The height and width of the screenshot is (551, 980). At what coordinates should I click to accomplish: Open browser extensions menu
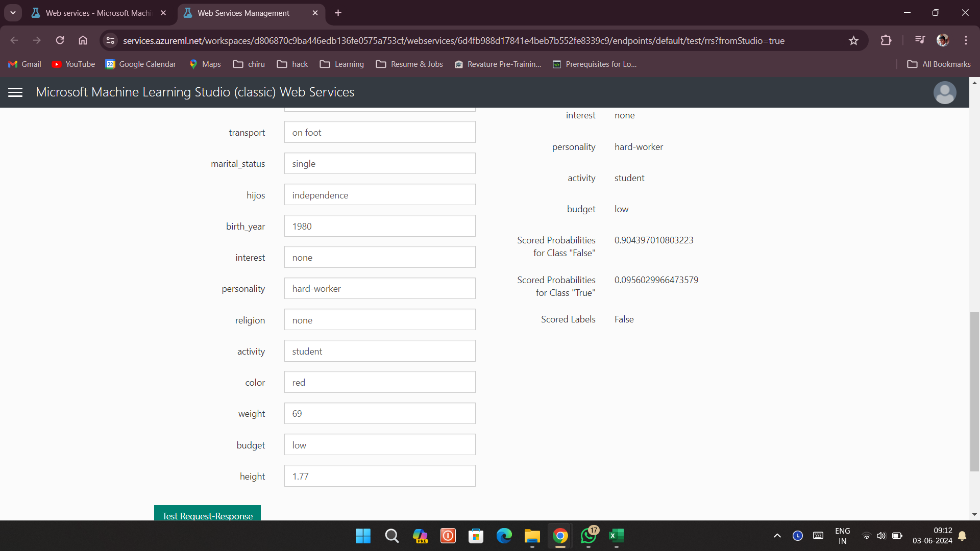[886, 40]
